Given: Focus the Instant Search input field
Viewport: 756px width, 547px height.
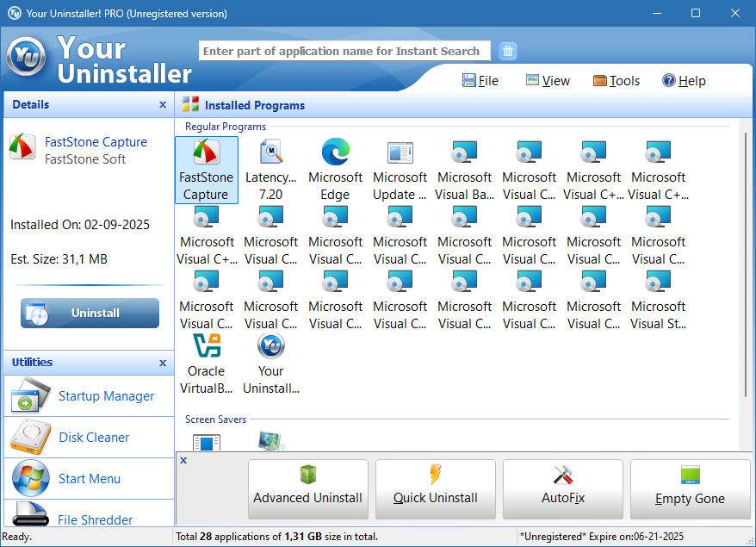Looking at the screenshot, I should (x=344, y=51).
